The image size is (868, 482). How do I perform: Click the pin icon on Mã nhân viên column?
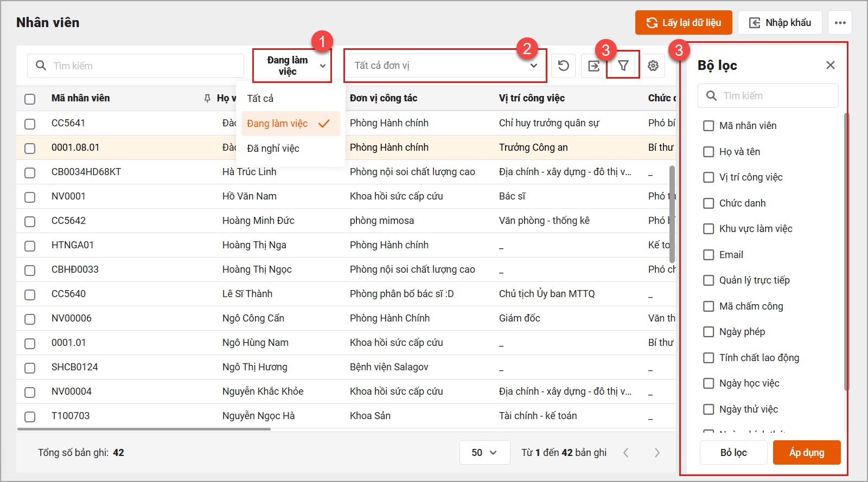click(x=207, y=98)
